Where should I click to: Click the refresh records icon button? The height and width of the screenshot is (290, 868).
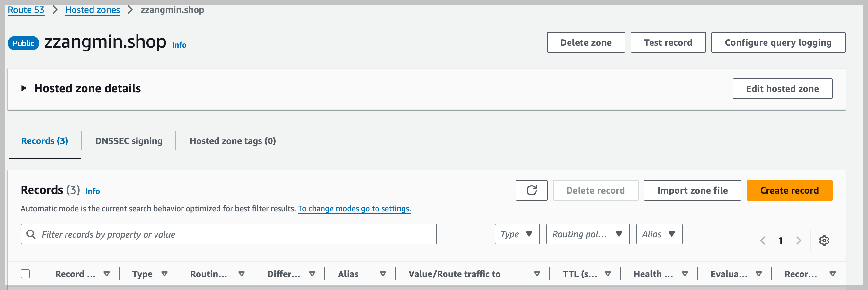coord(531,190)
